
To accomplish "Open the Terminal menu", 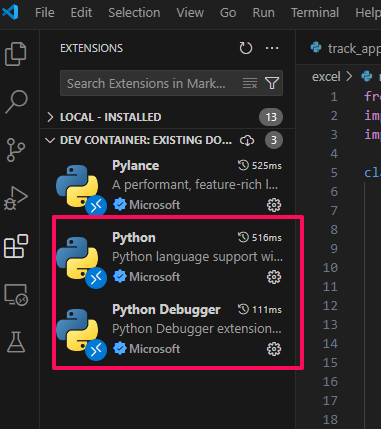I will tap(315, 13).
